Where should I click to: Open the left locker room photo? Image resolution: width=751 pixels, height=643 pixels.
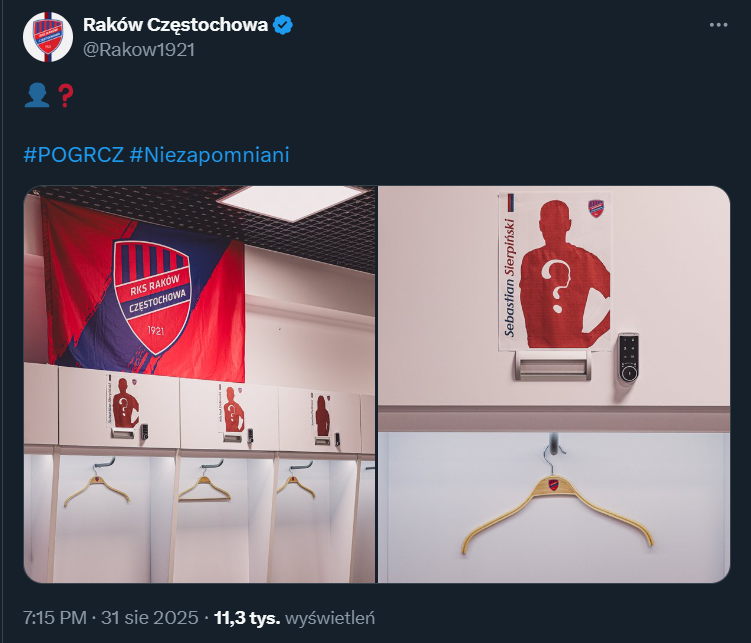(200, 384)
